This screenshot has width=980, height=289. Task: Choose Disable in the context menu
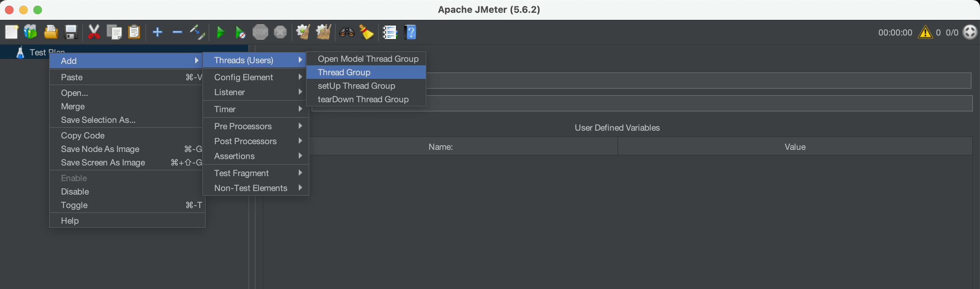(75, 192)
